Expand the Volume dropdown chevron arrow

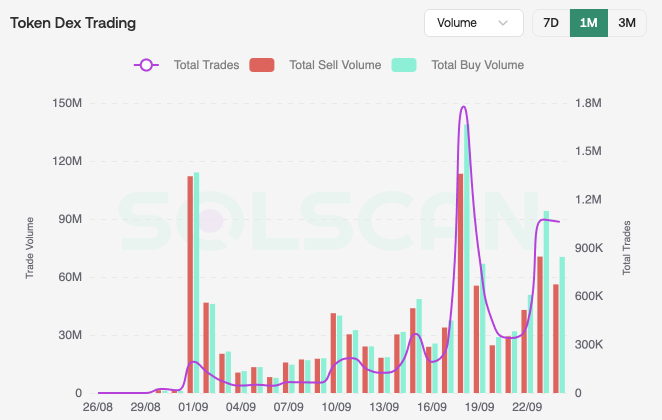coord(503,23)
